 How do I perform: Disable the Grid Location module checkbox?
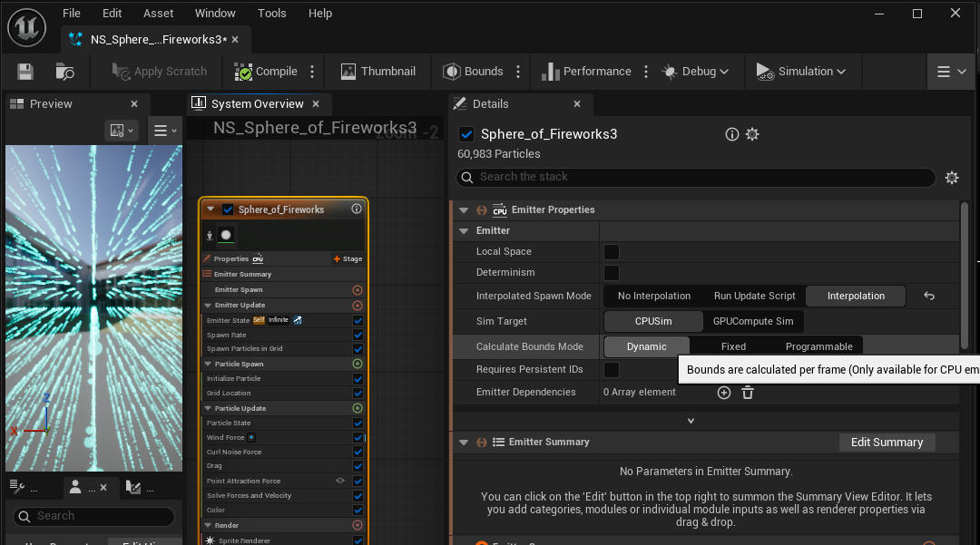(358, 394)
